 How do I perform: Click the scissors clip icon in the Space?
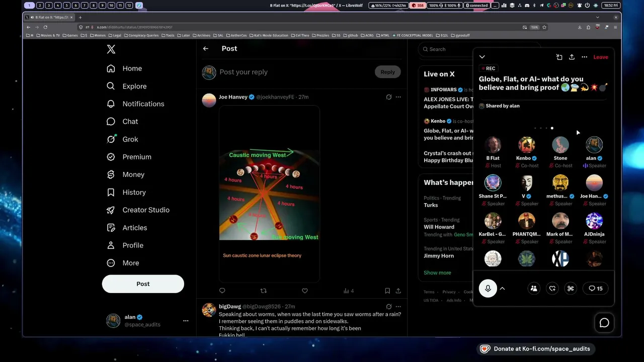point(571,288)
